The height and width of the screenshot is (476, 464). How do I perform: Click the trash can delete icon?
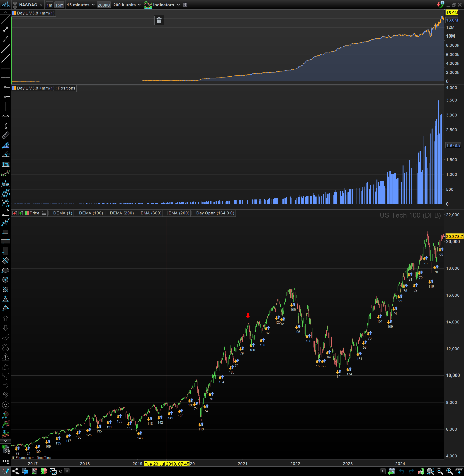click(x=159, y=20)
